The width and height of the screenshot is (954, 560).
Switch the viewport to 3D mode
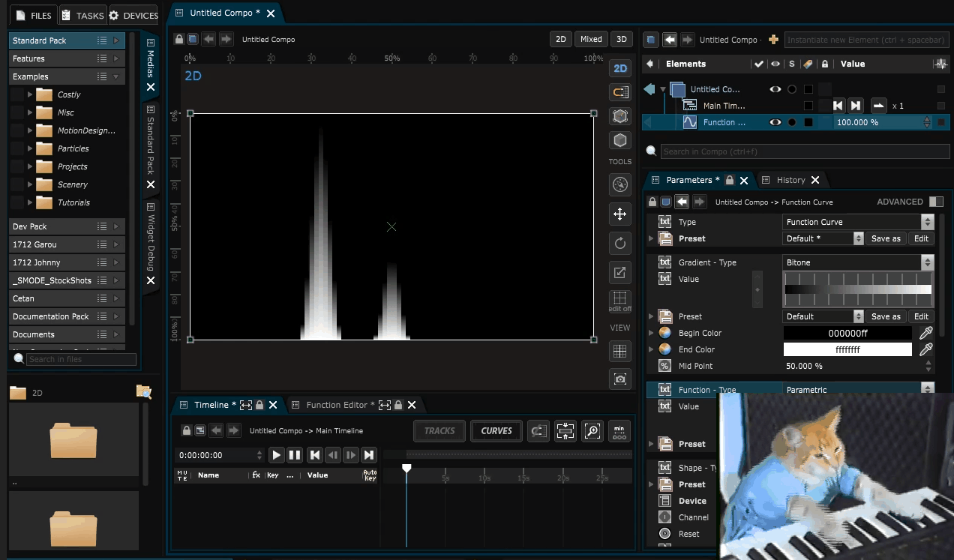[x=622, y=39]
